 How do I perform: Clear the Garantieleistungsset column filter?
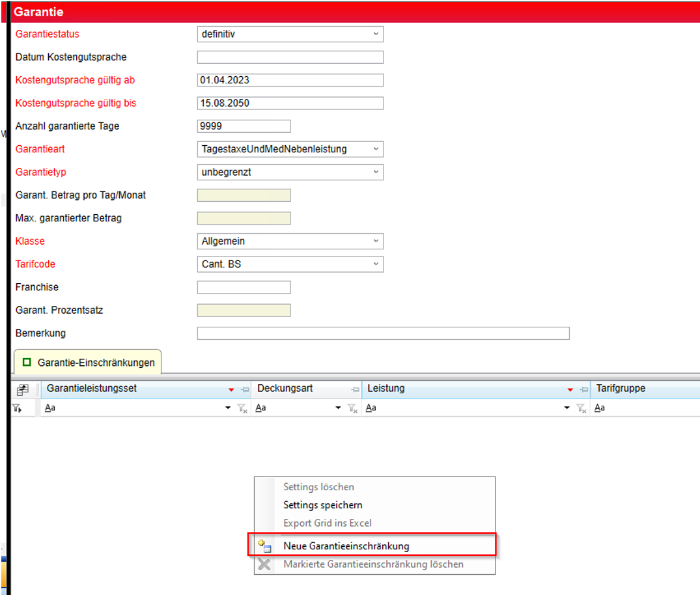(x=242, y=408)
